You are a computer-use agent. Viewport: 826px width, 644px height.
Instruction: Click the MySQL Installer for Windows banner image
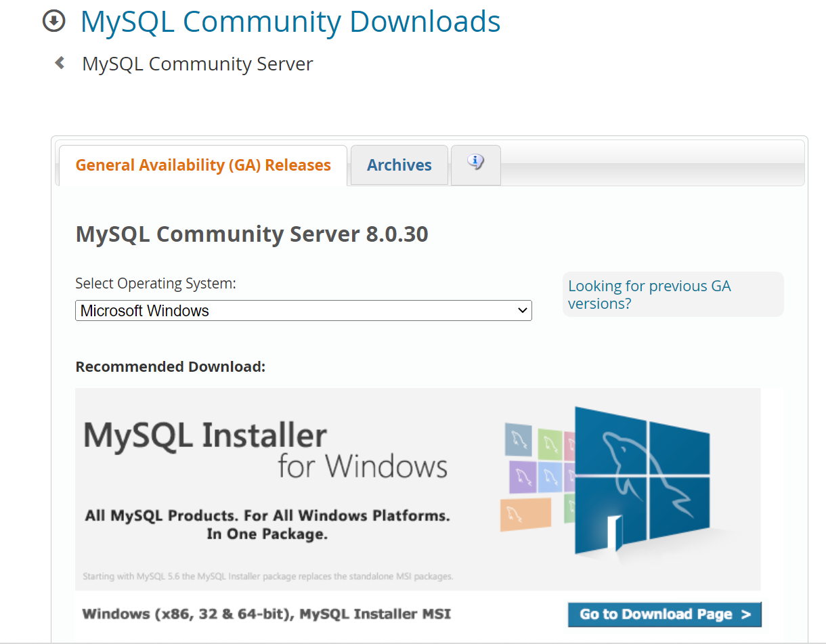point(418,489)
